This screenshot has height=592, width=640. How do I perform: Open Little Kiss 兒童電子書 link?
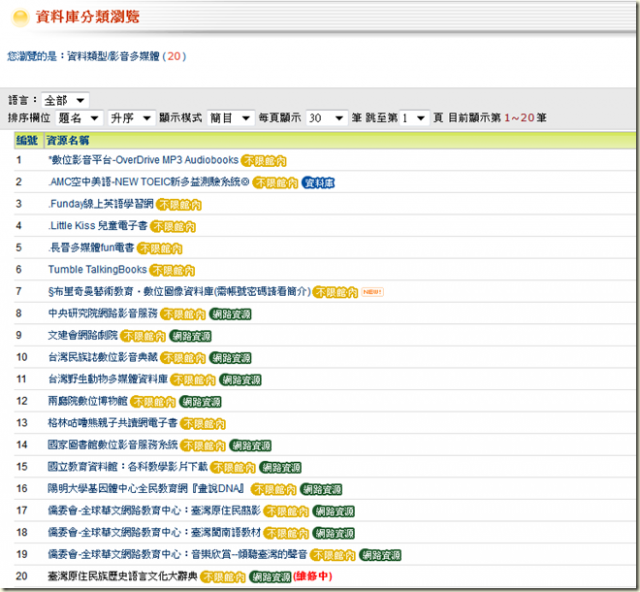point(98,225)
